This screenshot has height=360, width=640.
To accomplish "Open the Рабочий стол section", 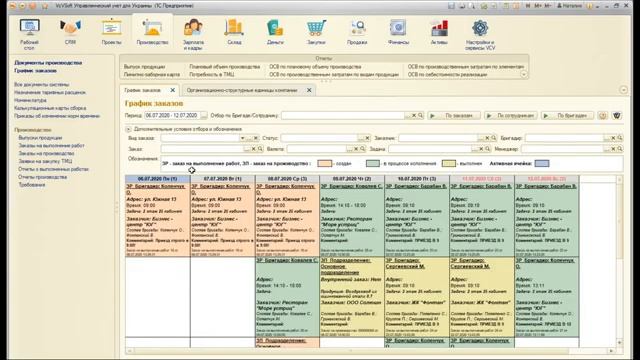I will tap(29, 34).
